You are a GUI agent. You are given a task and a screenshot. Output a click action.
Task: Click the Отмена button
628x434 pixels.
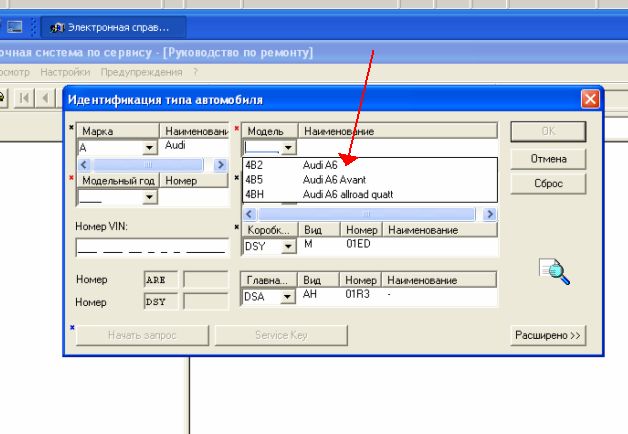pos(548,159)
